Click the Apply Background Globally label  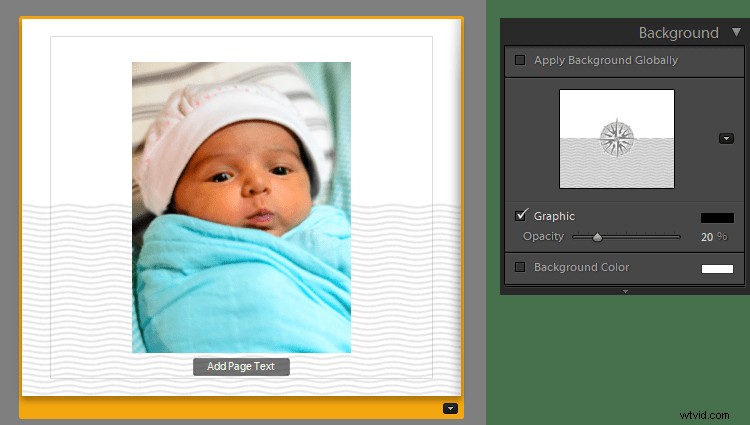click(606, 60)
